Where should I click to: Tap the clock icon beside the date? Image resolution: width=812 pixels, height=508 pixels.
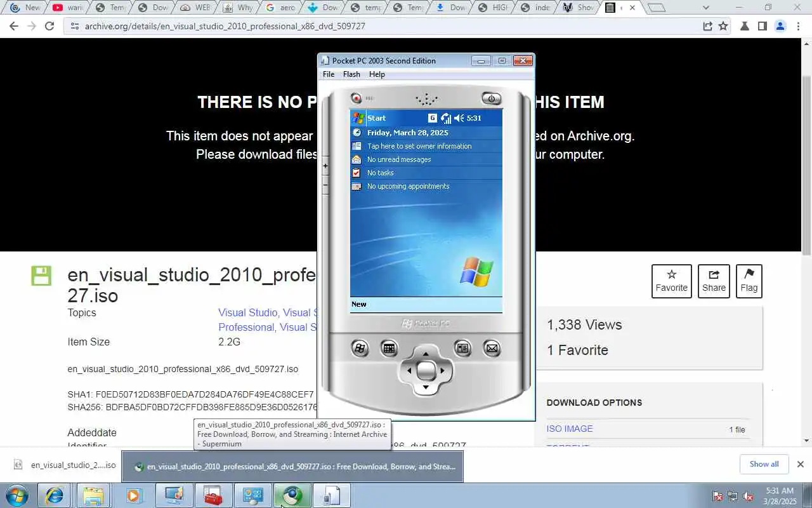coord(357,133)
